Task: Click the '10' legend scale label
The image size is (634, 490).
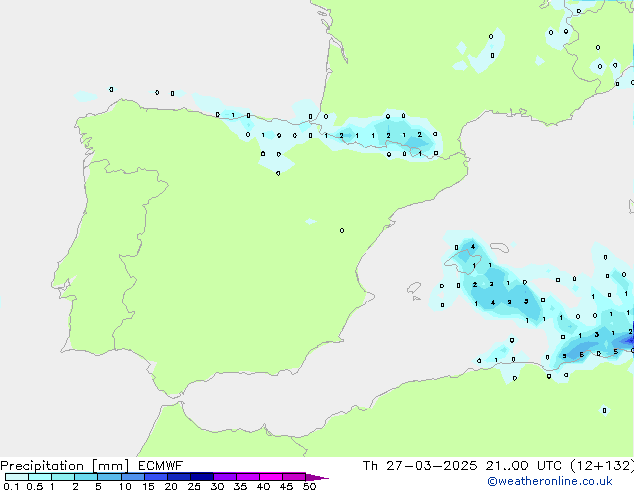Action: (x=125, y=486)
